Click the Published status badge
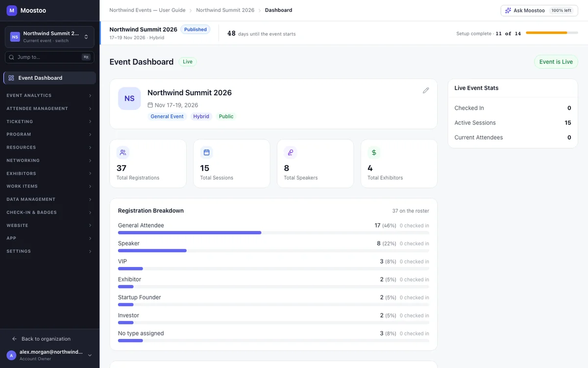The width and height of the screenshot is (588, 368). pyautogui.click(x=196, y=29)
